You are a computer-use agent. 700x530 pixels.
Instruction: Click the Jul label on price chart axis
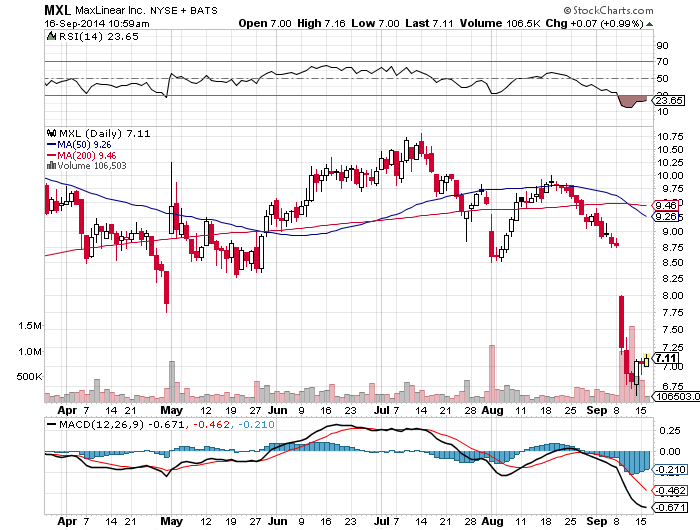click(382, 410)
